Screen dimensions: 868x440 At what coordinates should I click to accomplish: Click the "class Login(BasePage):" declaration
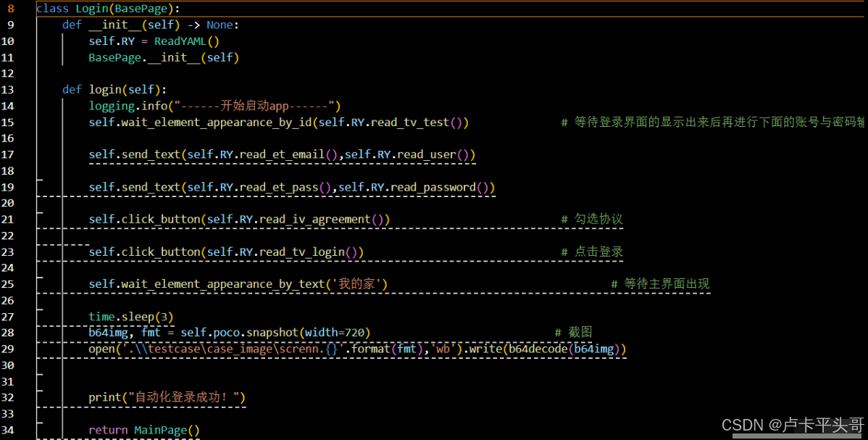[x=108, y=9]
